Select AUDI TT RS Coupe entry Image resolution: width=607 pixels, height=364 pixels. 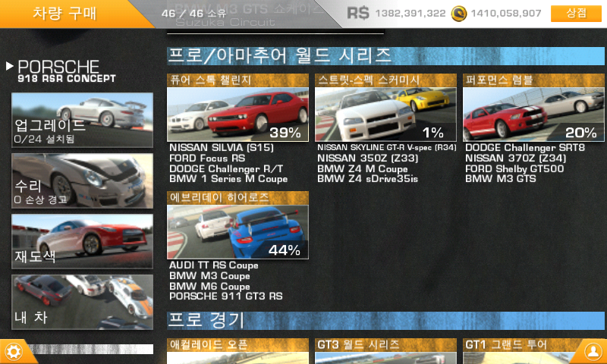pos(214,265)
